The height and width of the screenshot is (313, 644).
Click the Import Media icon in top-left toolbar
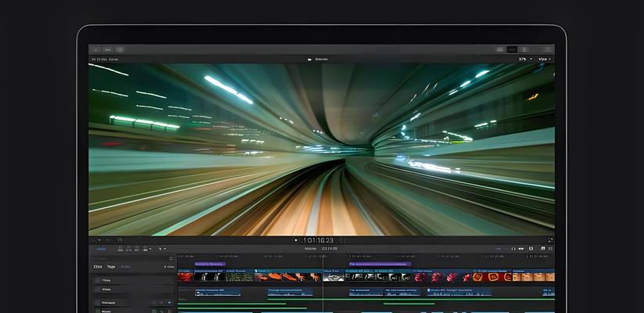96,49
